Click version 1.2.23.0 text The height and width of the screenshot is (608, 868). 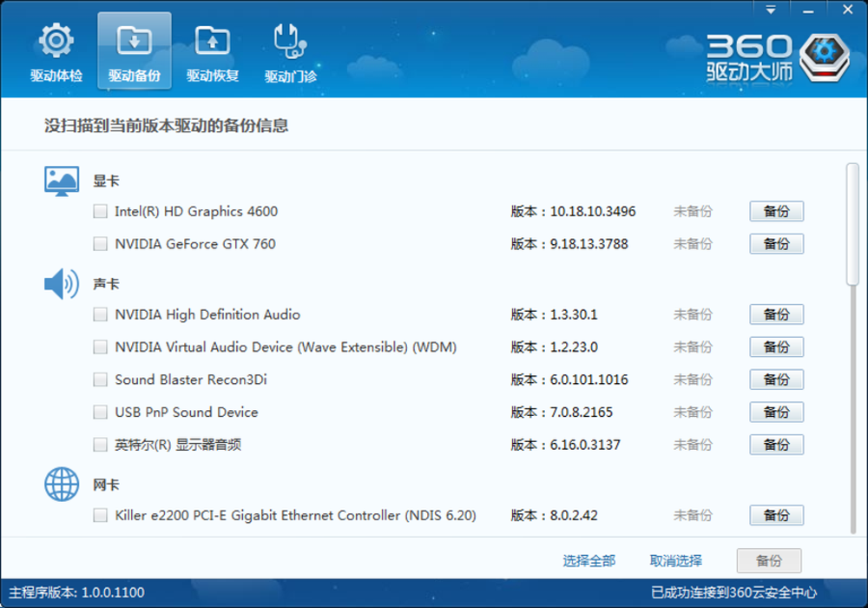coord(574,347)
